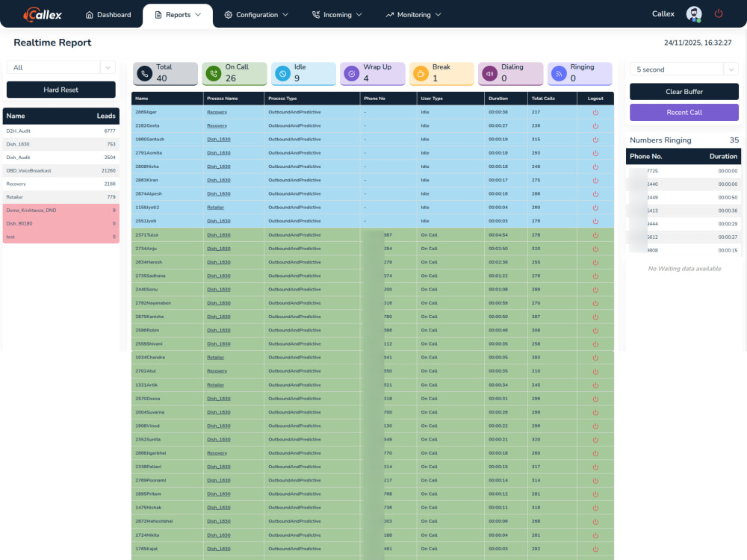Open Recovery link for 2702Atul
This screenshot has height=560, width=747.
tap(217, 371)
